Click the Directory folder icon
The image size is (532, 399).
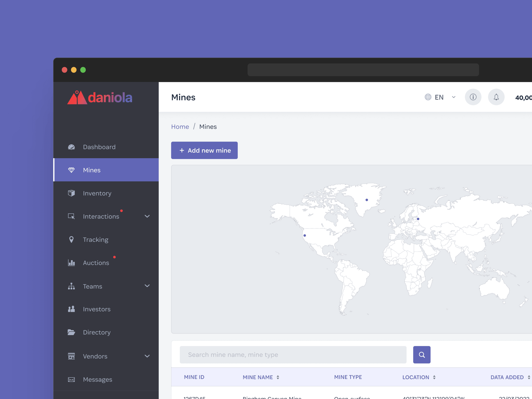tap(71, 332)
